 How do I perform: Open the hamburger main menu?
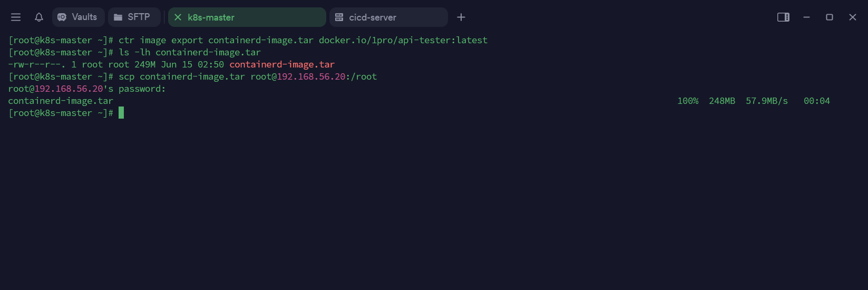16,17
